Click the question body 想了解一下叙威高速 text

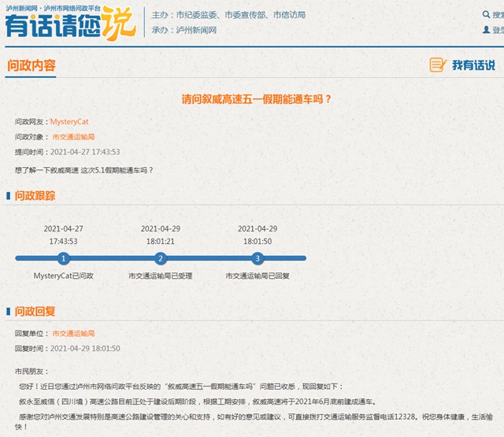click(83, 170)
